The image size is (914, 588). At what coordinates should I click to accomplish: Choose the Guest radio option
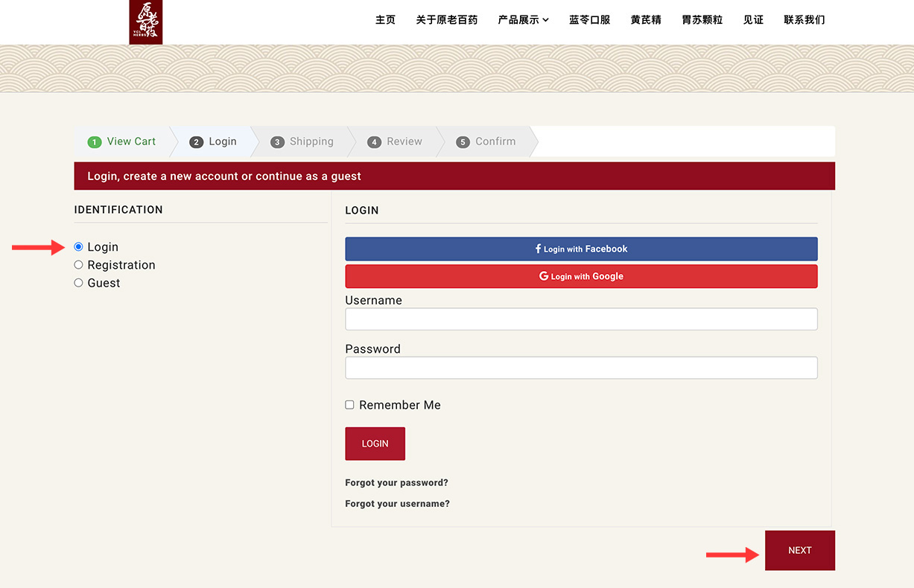78,283
